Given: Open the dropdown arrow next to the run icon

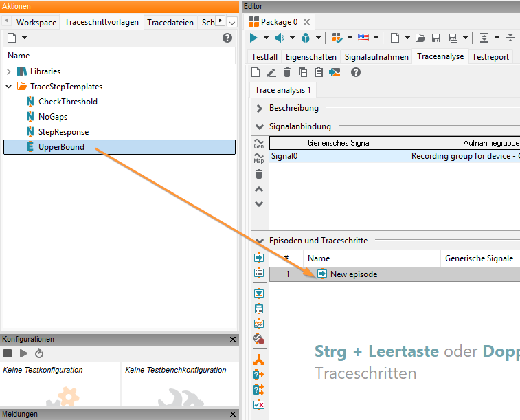Looking at the screenshot, I should (x=266, y=38).
